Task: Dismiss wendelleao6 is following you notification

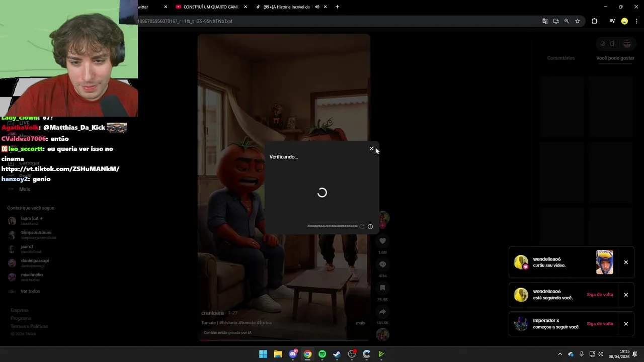Action: (626, 295)
